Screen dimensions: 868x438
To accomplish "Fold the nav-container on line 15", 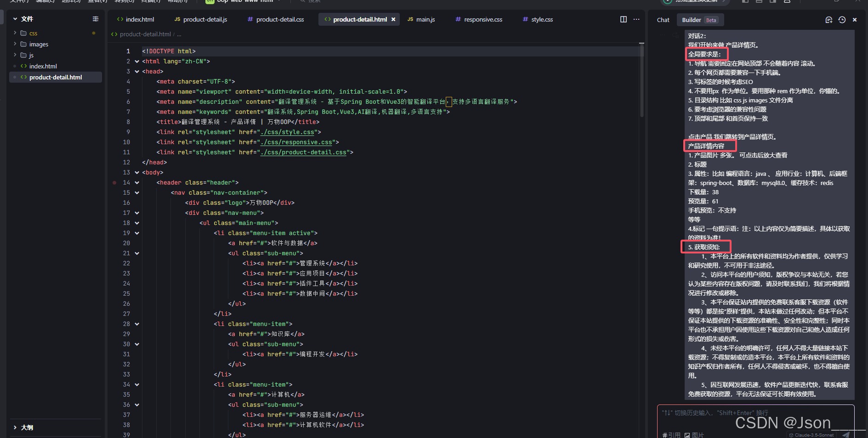I will pyautogui.click(x=137, y=193).
